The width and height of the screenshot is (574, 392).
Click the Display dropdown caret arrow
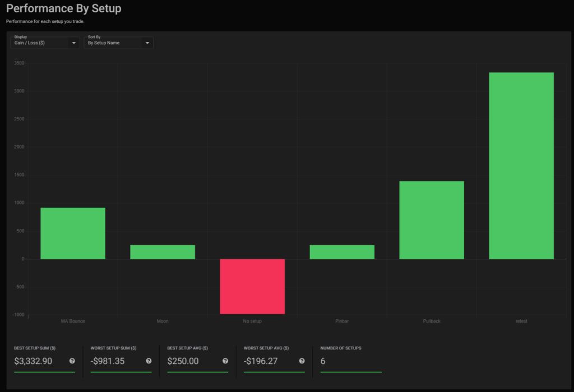[x=73, y=43]
